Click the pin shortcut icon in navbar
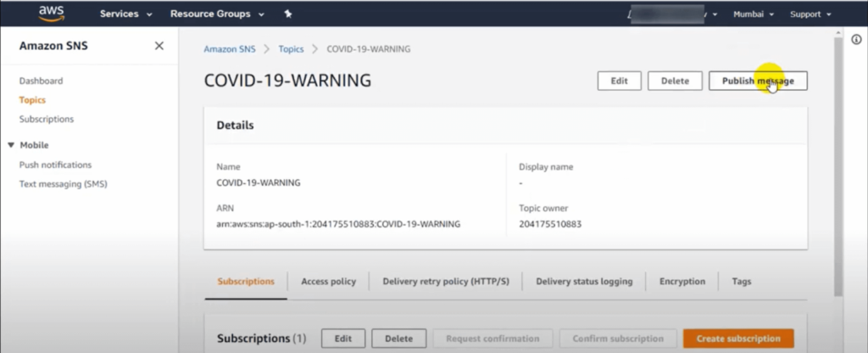This screenshot has width=868, height=353. [288, 14]
